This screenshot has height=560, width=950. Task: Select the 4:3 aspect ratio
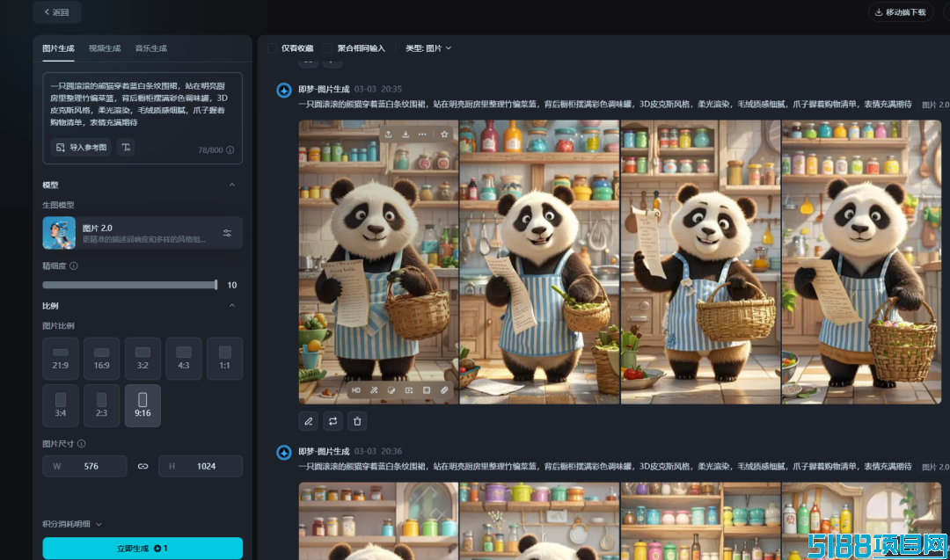[184, 359]
